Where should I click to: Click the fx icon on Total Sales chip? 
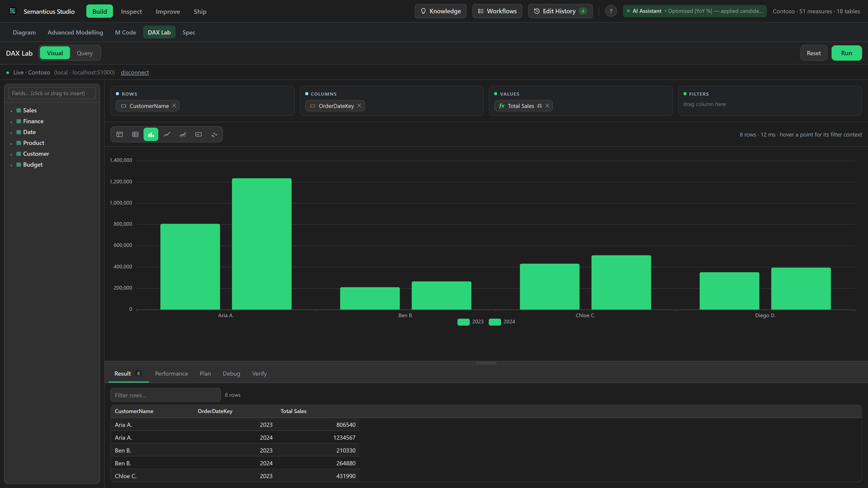click(x=502, y=106)
